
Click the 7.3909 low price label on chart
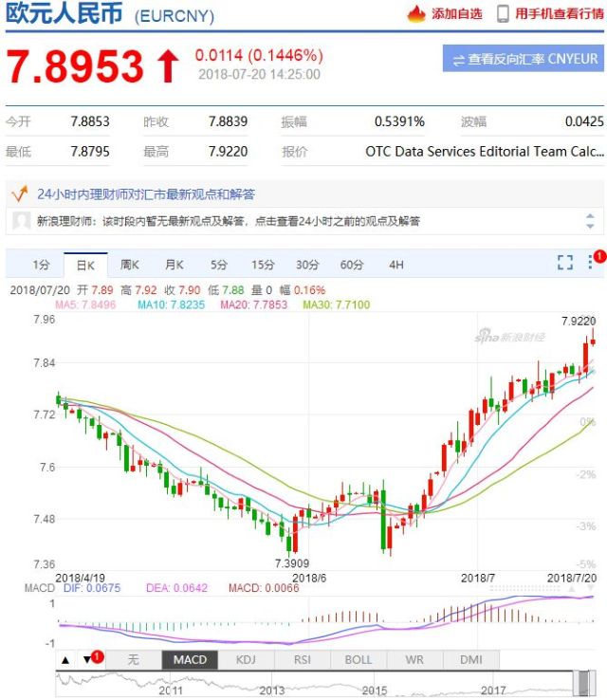point(292,563)
